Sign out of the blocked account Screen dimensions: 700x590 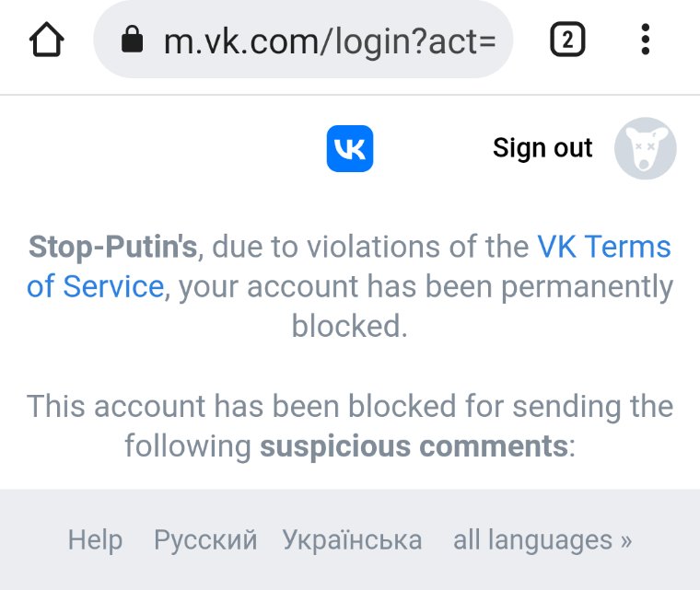pyautogui.click(x=542, y=148)
